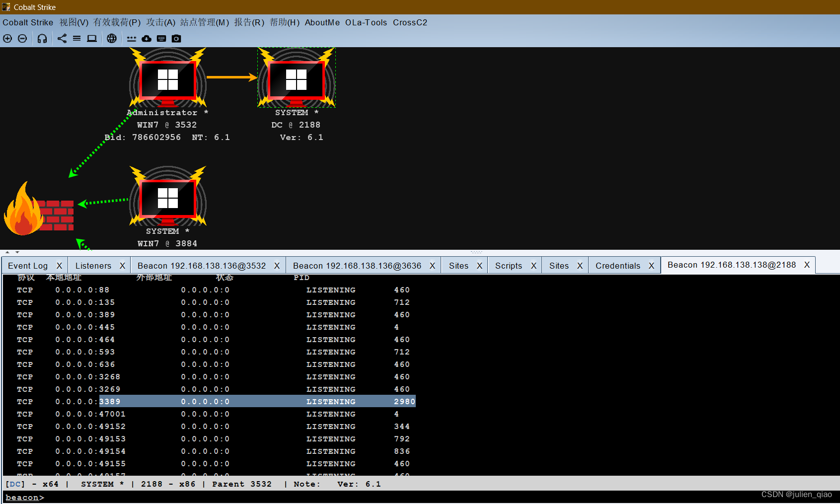Open credentials icon with asterisks
840x504 pixels.
pos(132,38)
